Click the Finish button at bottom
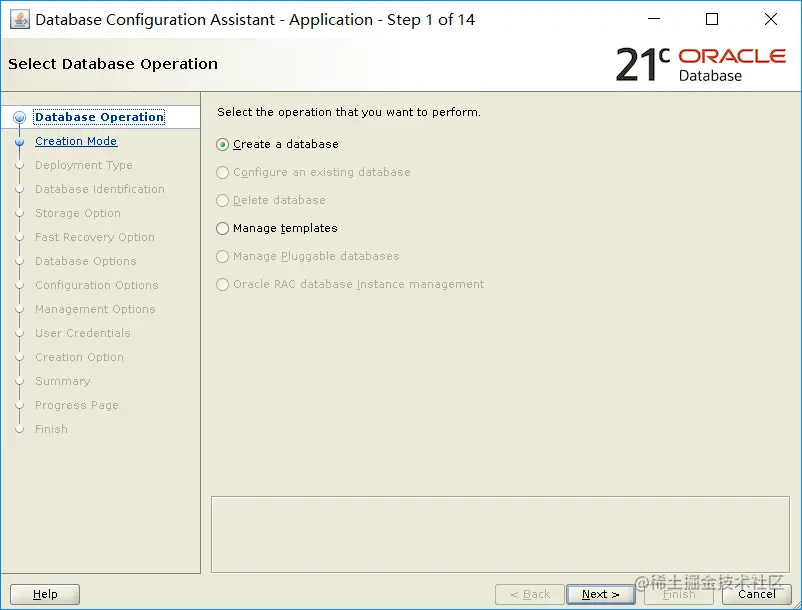The height and width of the screenshot is (610, 802). click(679, 595)
